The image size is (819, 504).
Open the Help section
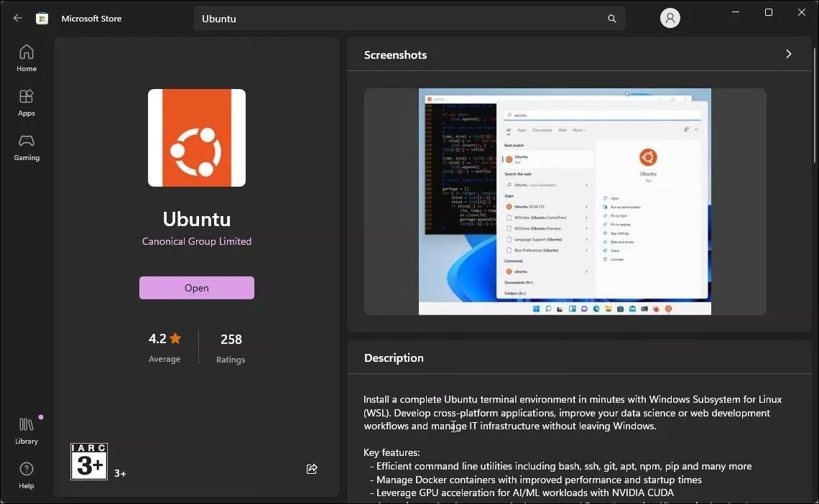click(27, 475)
